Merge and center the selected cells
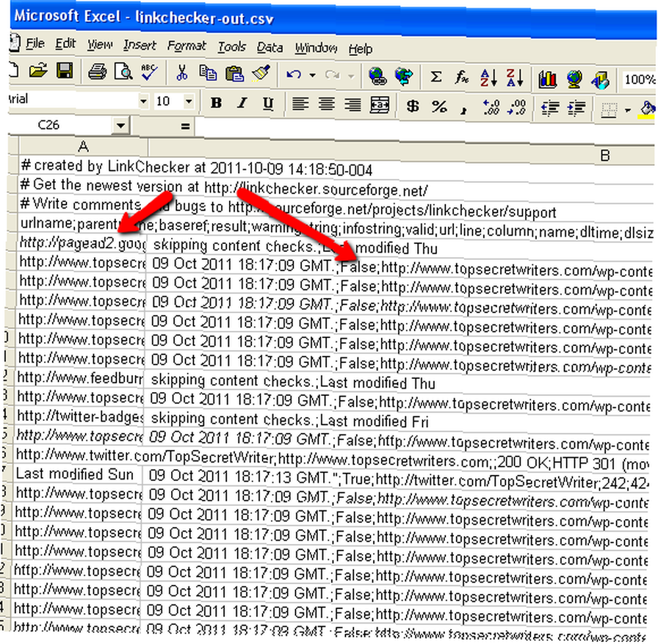Viewport: 658px width, 644px height. 380,105
